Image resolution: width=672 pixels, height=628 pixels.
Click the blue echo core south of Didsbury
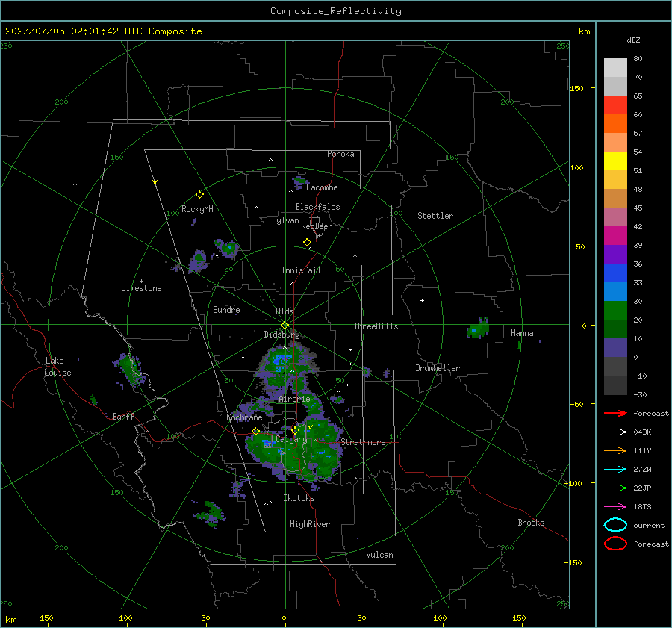tap(281, 363)
